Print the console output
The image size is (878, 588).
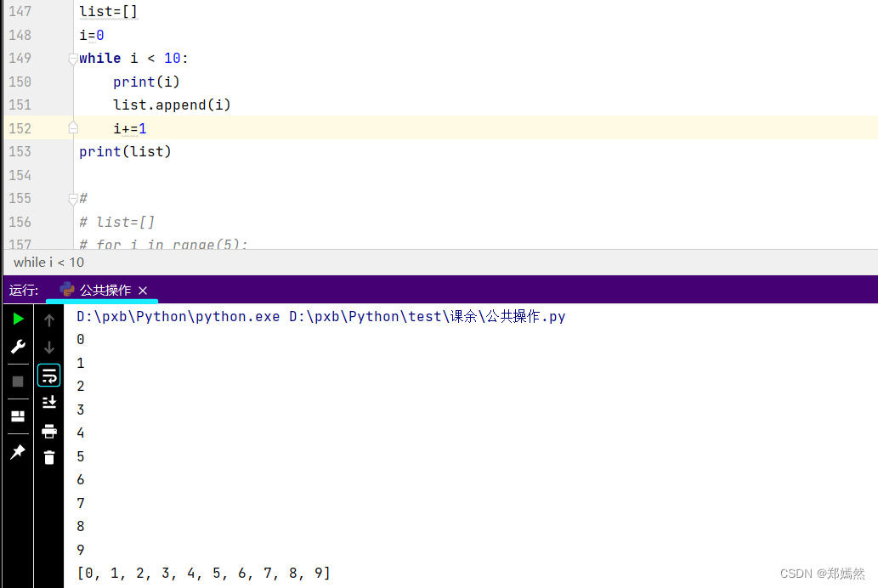(x=48, y=431)
